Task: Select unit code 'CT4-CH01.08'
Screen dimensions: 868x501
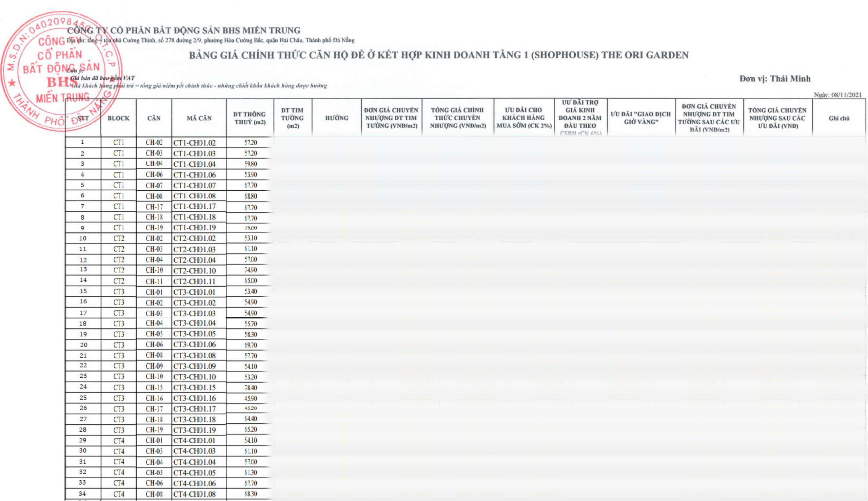Action: (195, 494)
